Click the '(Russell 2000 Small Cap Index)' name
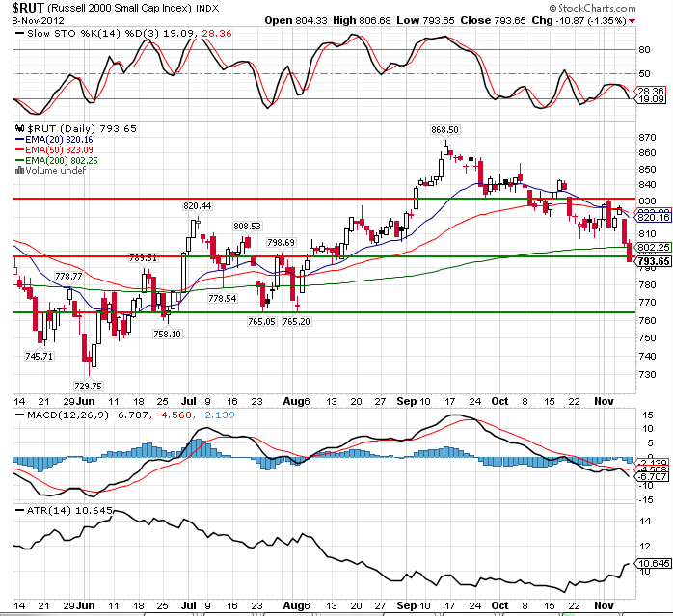The image size is (673, 616). (120, 8)
